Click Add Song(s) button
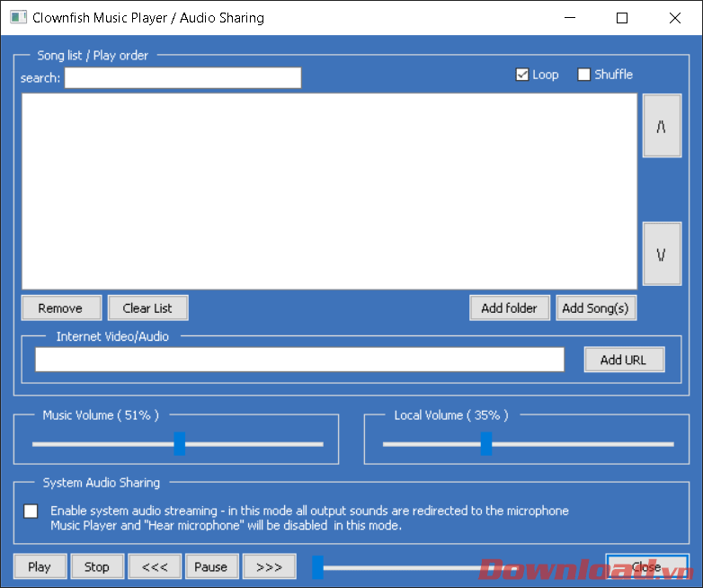Screen dimensions: 703x588 595,307
